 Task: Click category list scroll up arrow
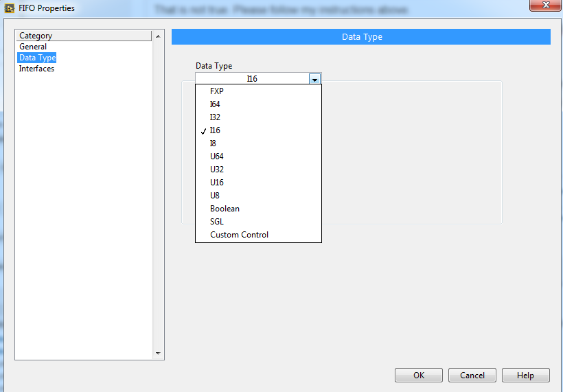point(158,36)
